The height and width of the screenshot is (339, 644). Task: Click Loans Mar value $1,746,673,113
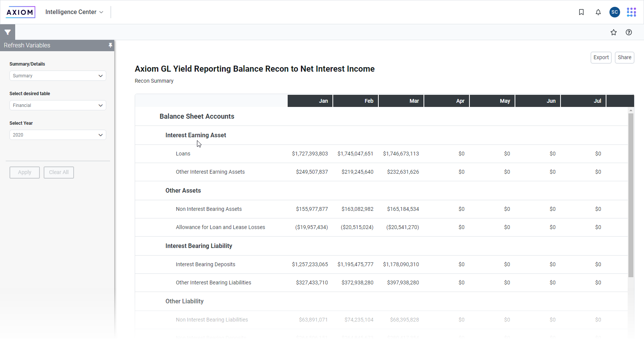[x=401, y=154]
